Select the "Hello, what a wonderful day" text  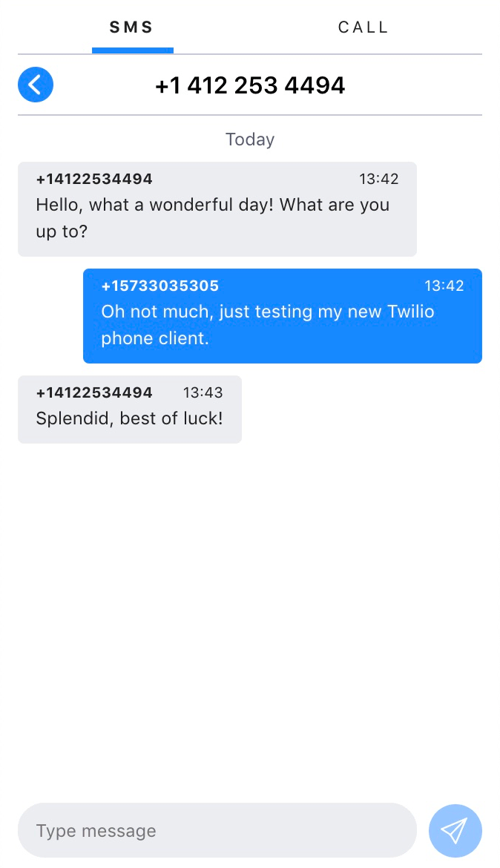pos(212,205)
